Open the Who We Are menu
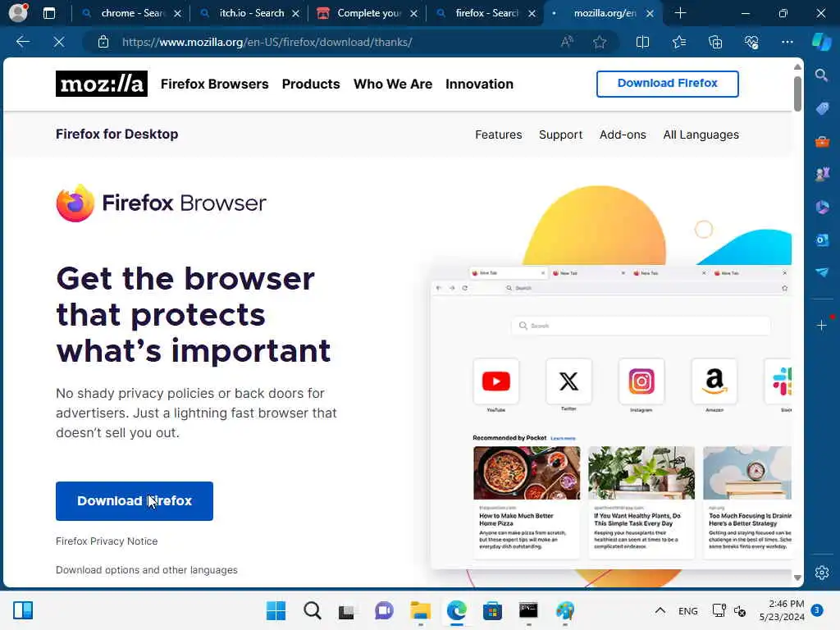The image size is (840, 630). (x=393, y=84)
